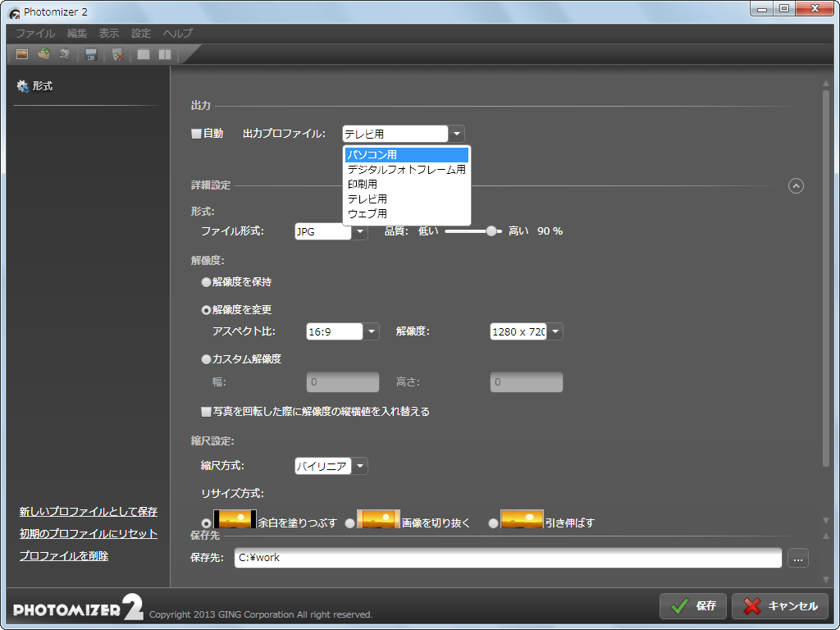The height and width of the screenshot is (630, 840).
Task: Click the 保存先 path input field
Action: [x=508, y=558]
